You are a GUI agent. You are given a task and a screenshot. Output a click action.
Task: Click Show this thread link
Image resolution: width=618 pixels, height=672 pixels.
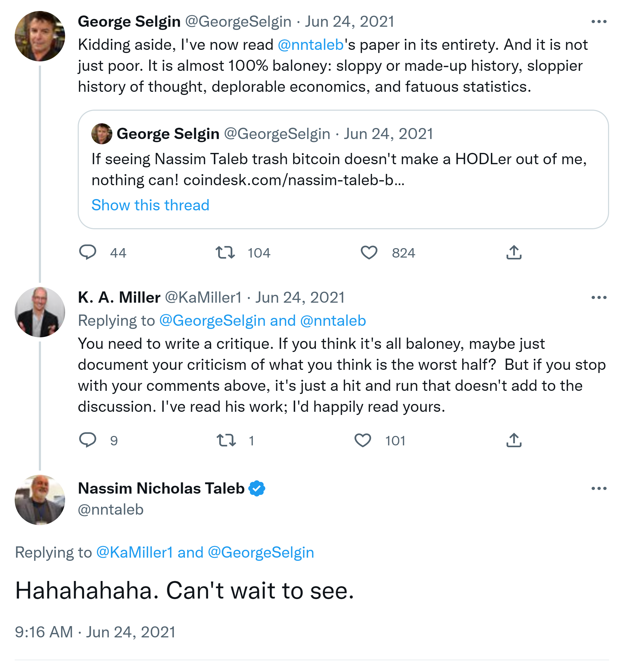pyautogui.click(x=150, y=205)
